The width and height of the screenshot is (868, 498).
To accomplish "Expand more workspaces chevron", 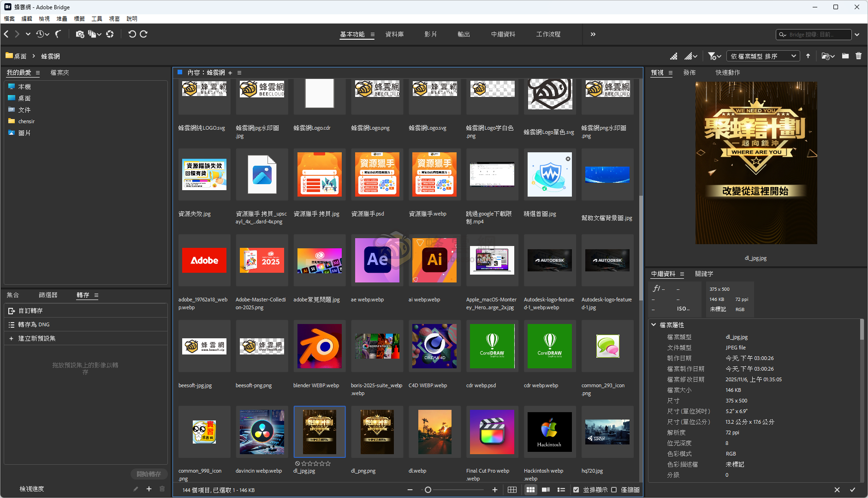I will tap(593, 35).
